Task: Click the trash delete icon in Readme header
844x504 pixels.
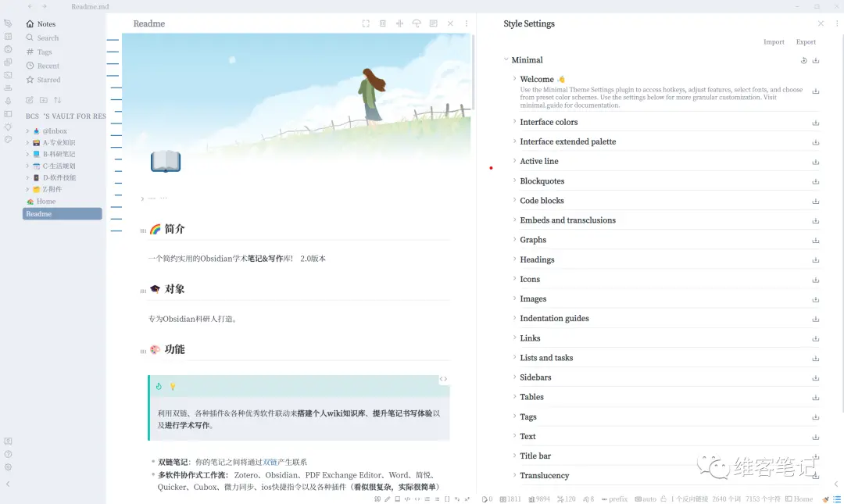Action: pos(383,23)
